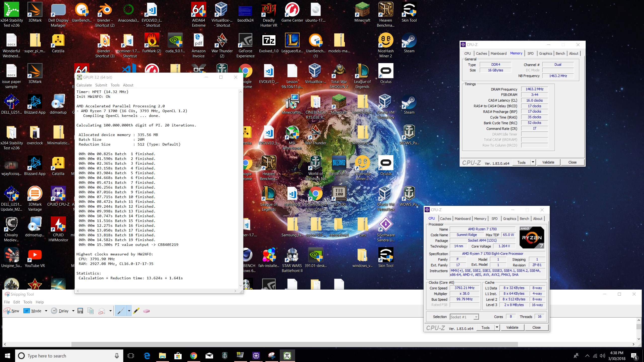Open the Action Center notifications icon
This screenshot has height=362, width=644.
[x=634, y=356]
